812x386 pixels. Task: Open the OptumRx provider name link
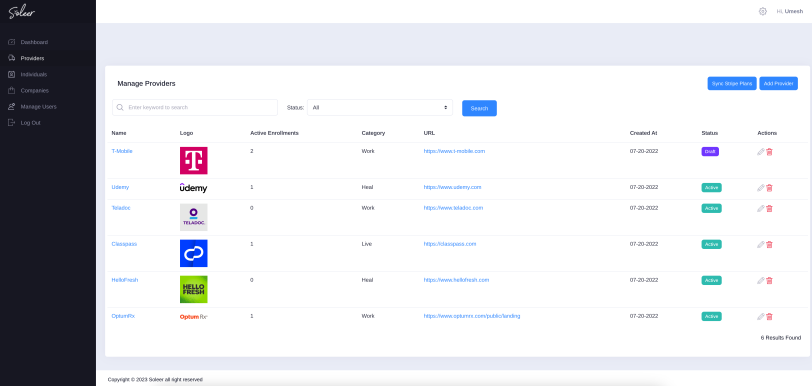(123, 316)
